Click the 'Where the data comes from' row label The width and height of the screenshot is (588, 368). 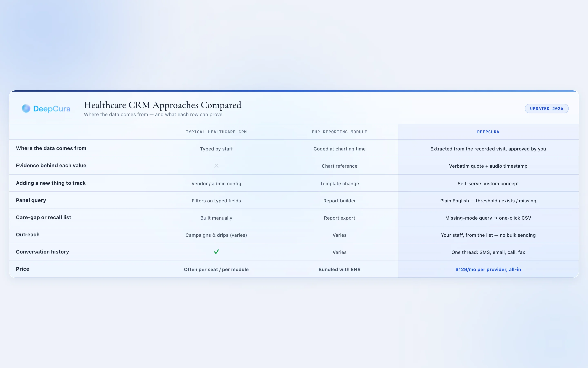[51, 148]
